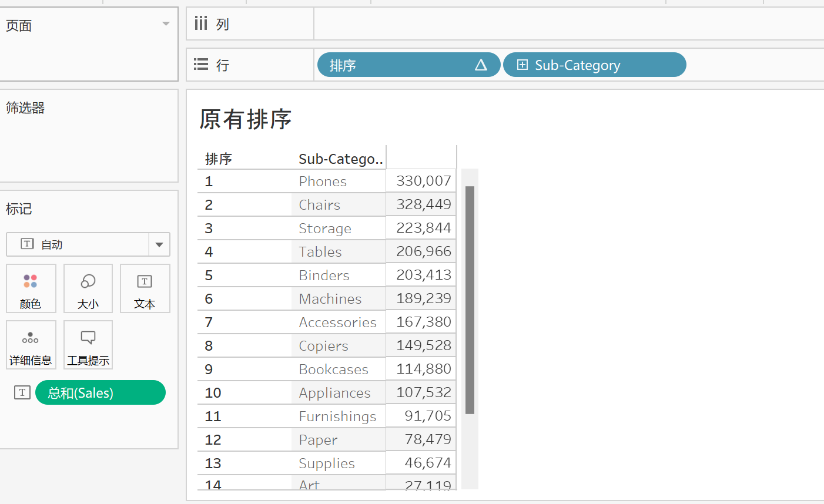Click the Tables row label
The height and width of the screenshot is (504, 824).
pyautogui.click(x=320, y=251)
